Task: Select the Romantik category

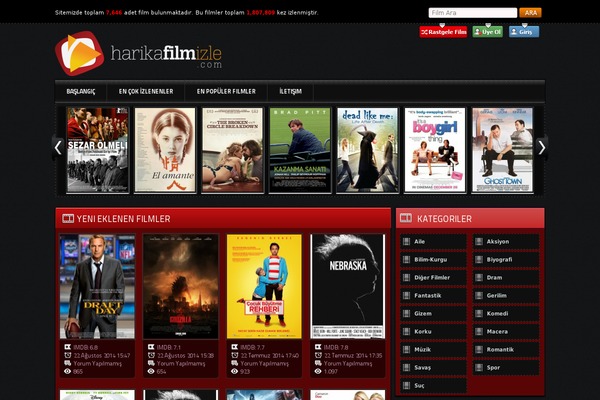Action: [505, 349]
